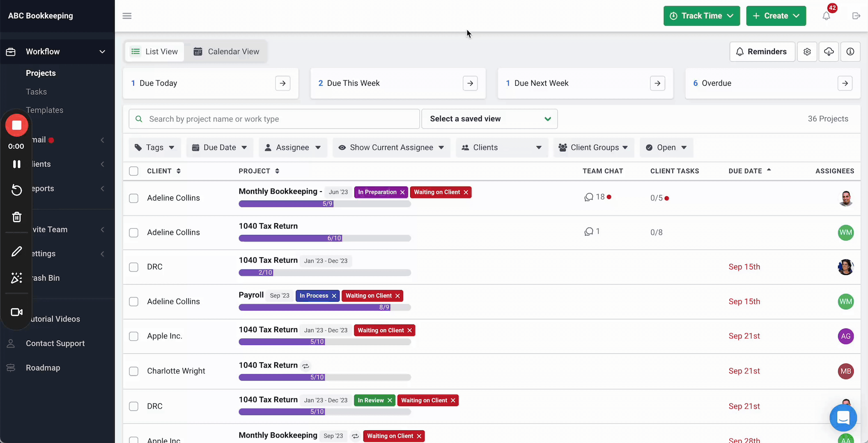This screenshot has width=868, height=443.
Task: Open Contact Support in sidebar
Action: point(55,344)
